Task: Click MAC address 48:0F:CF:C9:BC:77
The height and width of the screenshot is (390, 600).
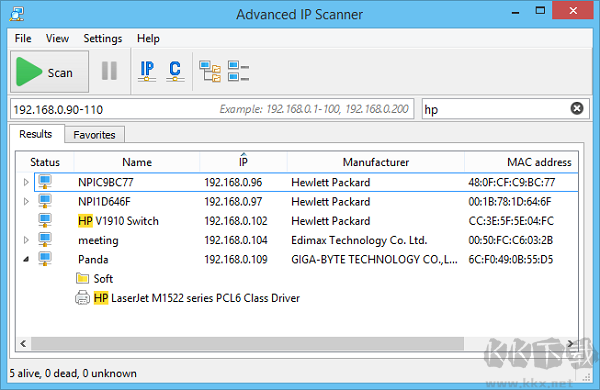Action: point(512,182)
